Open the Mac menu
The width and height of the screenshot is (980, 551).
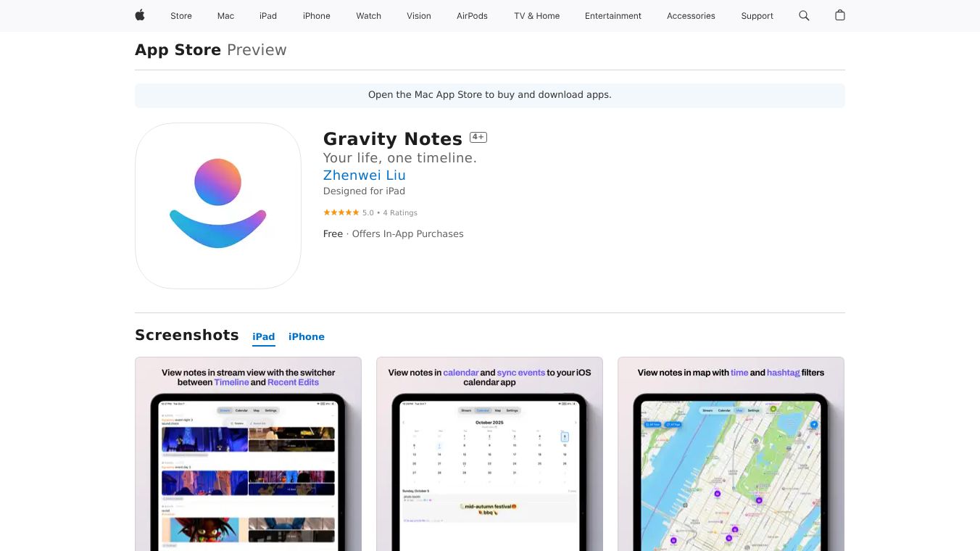[226, 16]
